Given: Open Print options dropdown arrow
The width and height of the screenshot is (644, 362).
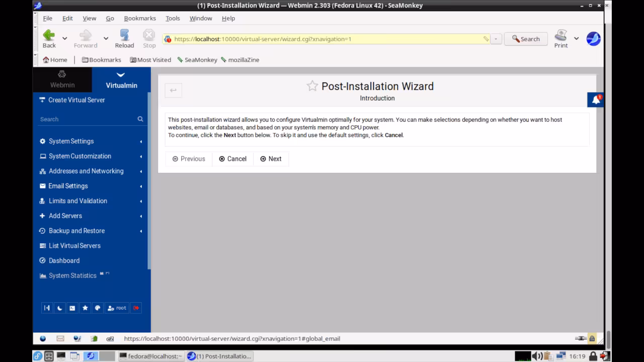Looking at the screenshot, I should click(576, 38).
